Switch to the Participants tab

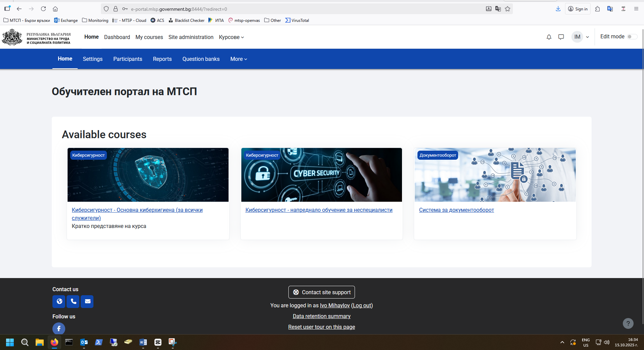click(128, 59)
